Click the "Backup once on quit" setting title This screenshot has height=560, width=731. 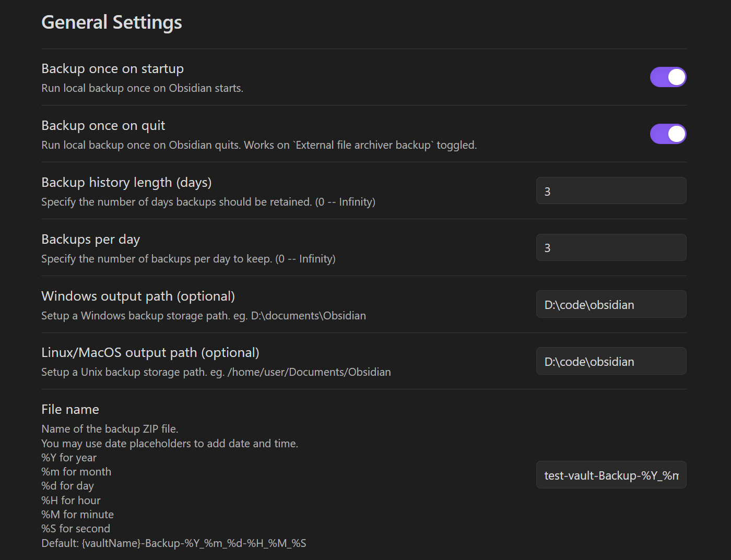[103, 126]
